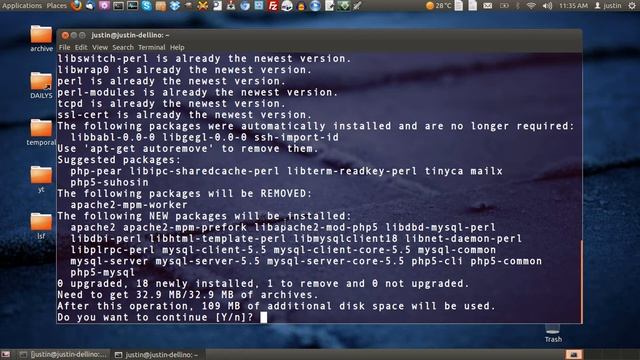This screenshot has height=360, width=640.
Task: Select the temporal folder on desktop
Action: (x=41, y=132)
